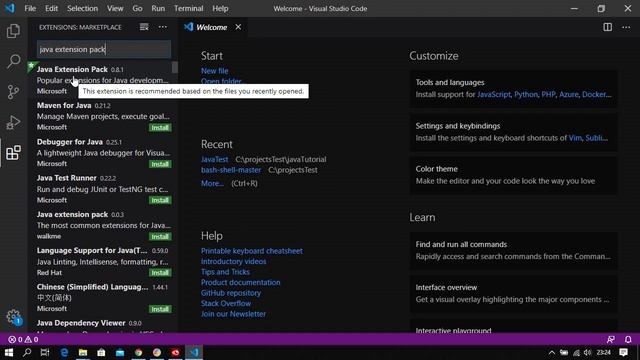Click Join our Newsletter link

pos(233,314)
